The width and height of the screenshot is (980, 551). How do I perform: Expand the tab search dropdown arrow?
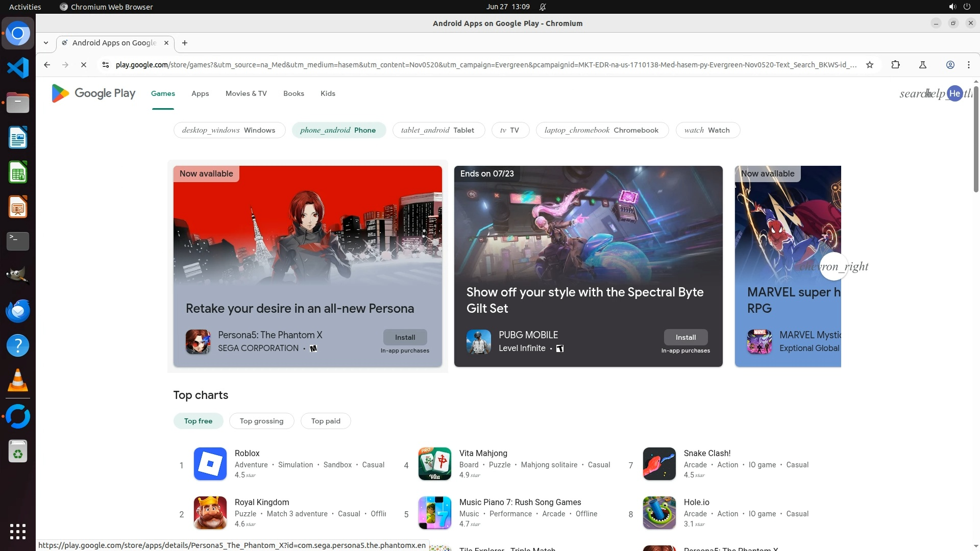pyautogui.click(x=46, y=43)
